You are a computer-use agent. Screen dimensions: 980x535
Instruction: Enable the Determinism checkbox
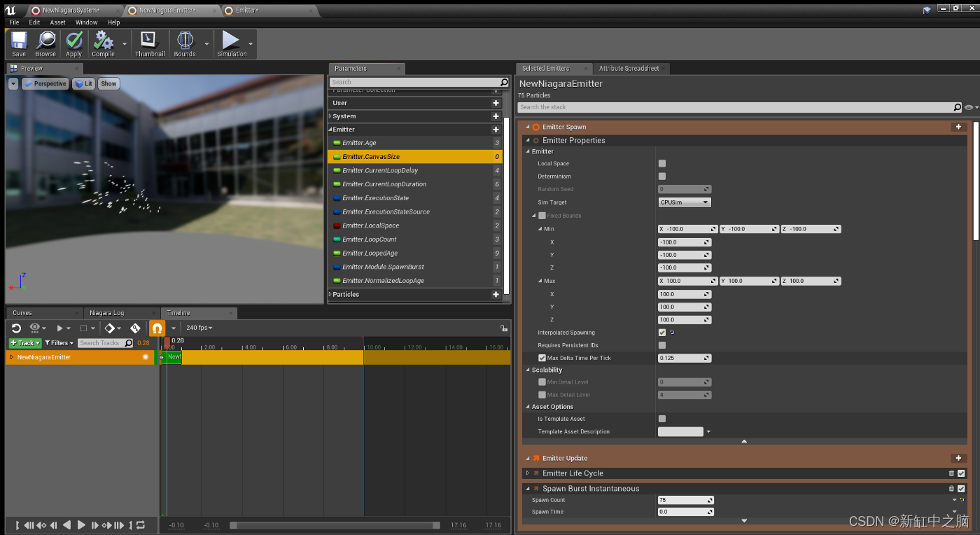pyautogui.click(x=662, y=176)
